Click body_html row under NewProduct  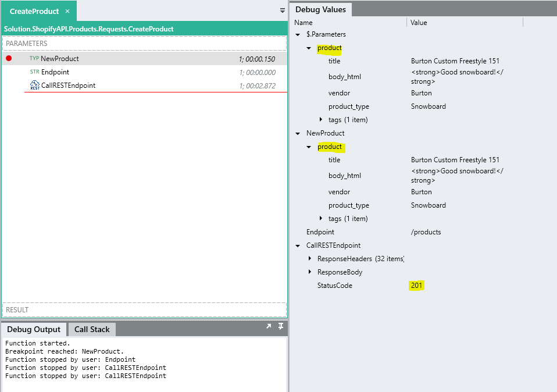click(345, 176)
